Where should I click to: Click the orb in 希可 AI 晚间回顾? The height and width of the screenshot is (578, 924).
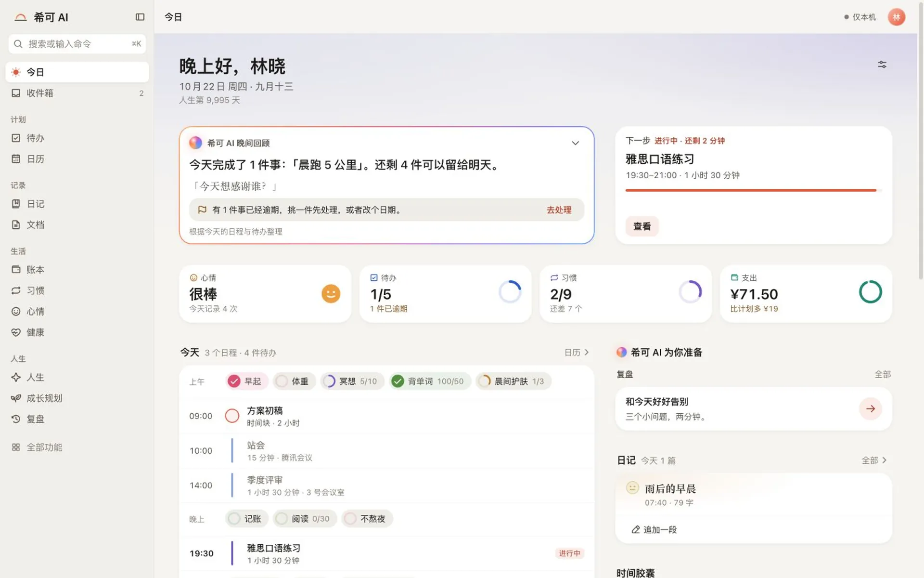[195, 143]
